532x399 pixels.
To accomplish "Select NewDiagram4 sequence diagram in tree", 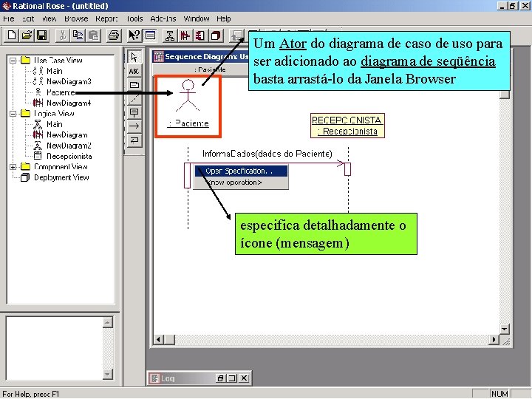I will (69, 103).
